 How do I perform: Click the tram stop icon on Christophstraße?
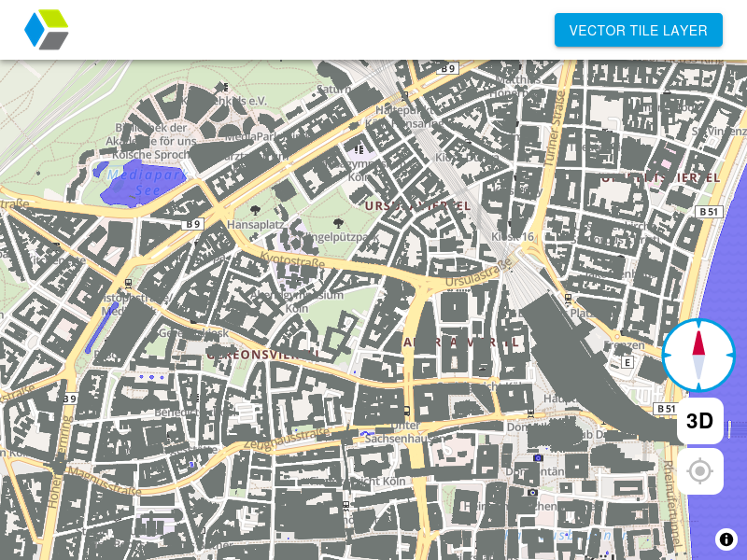[x=128, y=284]
